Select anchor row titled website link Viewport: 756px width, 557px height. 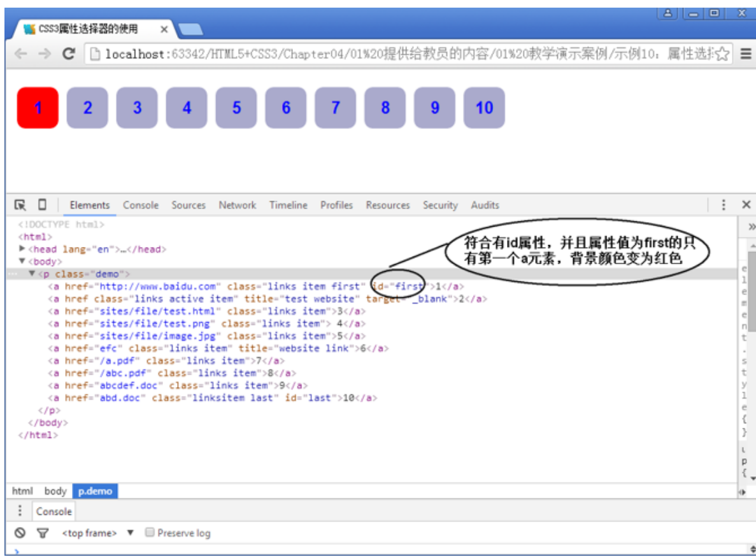218,348
